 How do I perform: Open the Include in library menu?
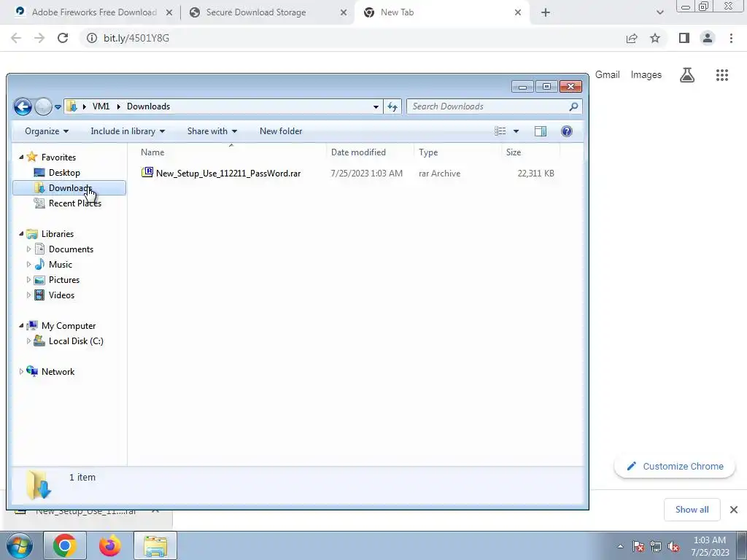click(x=128, y=131)
